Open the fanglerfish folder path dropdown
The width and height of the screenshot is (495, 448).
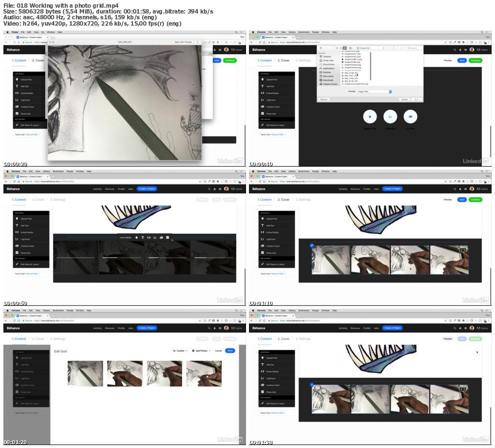click(x=370, y=48)
